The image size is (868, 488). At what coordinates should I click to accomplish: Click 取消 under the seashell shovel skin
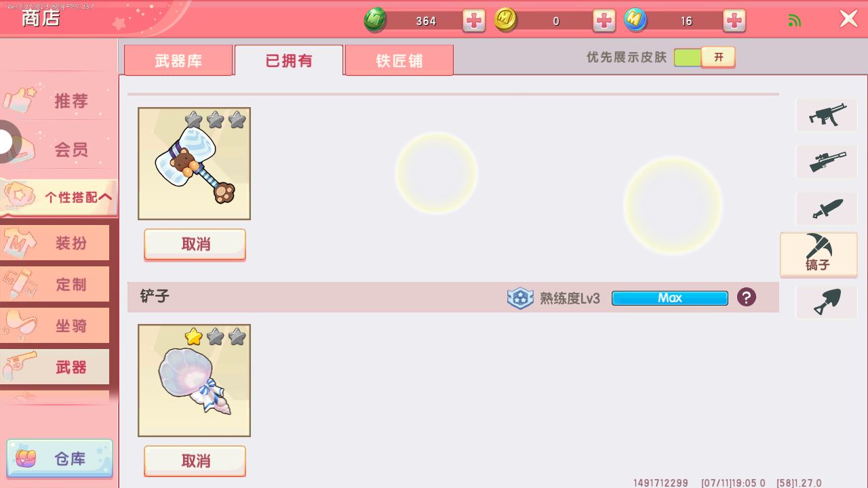coord(195,461)
